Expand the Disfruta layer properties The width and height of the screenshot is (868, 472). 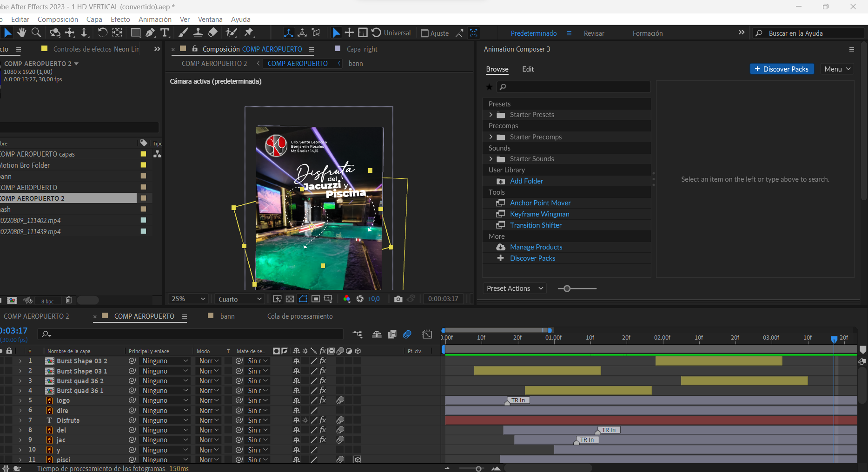coord(20,420)
